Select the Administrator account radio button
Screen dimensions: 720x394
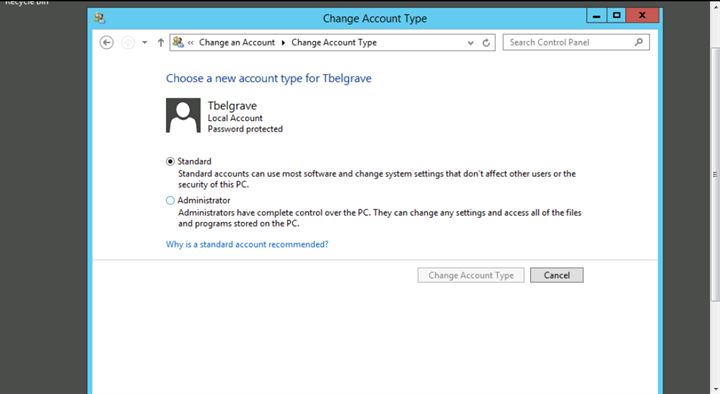[x=170, y=200]
